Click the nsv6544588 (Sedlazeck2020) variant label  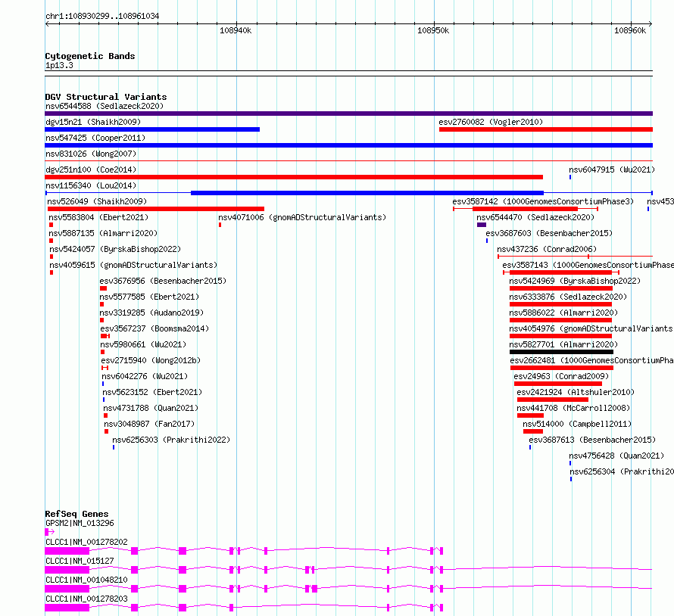tap(105, 106)
